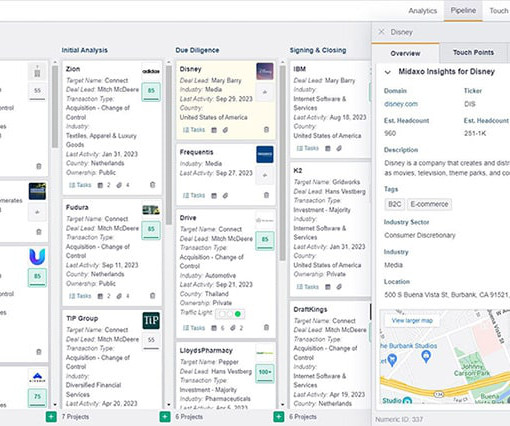Open attachments paperclip on Zion card
Viewport: 510px width, 426px height.
click(x=119, y=185)
